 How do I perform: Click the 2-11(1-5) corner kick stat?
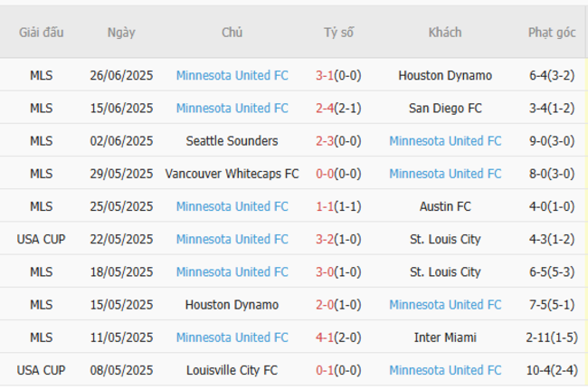[x=552, y=338]
